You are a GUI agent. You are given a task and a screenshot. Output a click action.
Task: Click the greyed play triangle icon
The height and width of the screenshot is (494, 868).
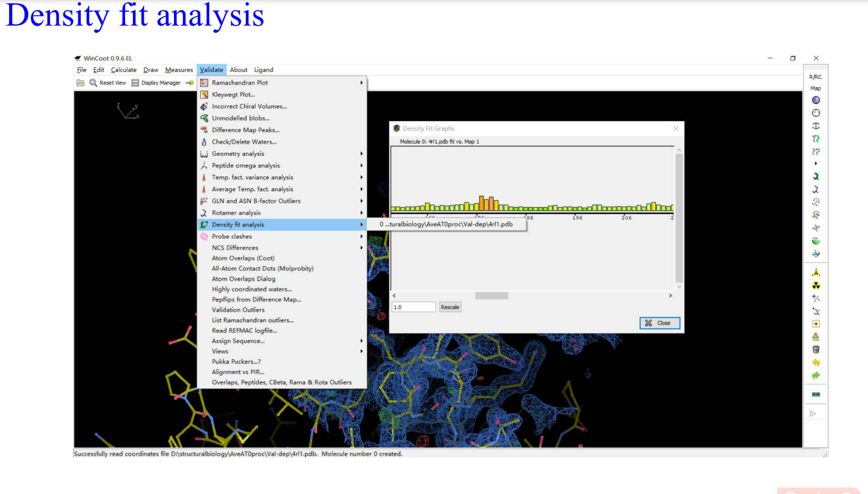coord(813,413)
